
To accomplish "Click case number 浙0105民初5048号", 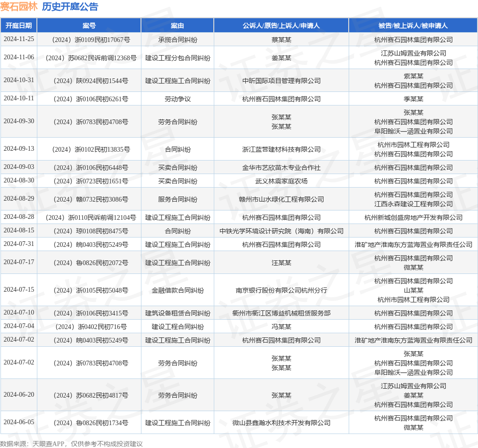I will [x=91, y=290].
